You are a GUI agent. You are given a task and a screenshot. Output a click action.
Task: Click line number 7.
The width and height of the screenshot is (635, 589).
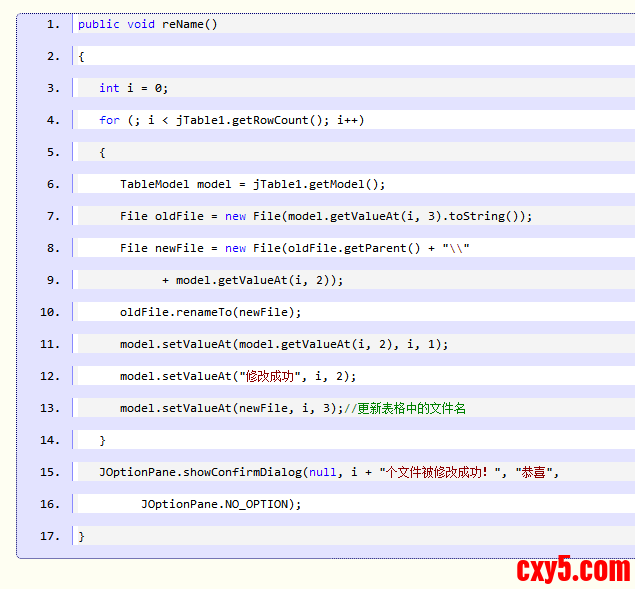(x=53, y=216)
